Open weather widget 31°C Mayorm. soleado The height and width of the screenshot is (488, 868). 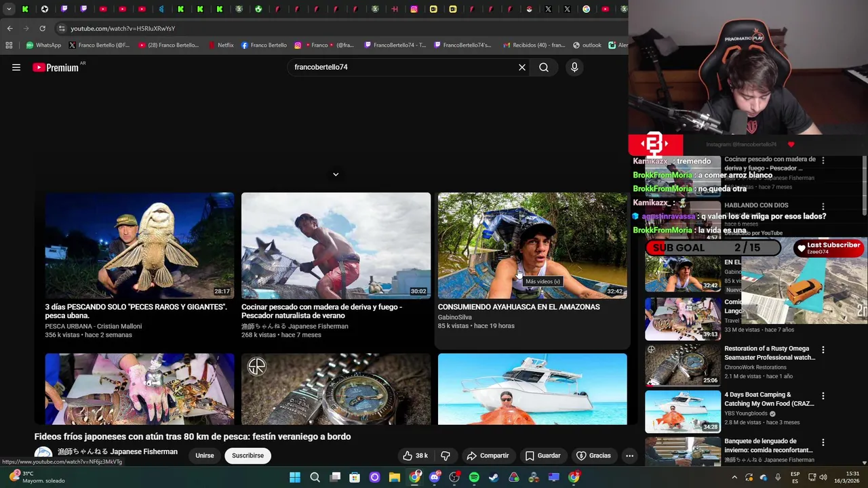tap(36, 477)
